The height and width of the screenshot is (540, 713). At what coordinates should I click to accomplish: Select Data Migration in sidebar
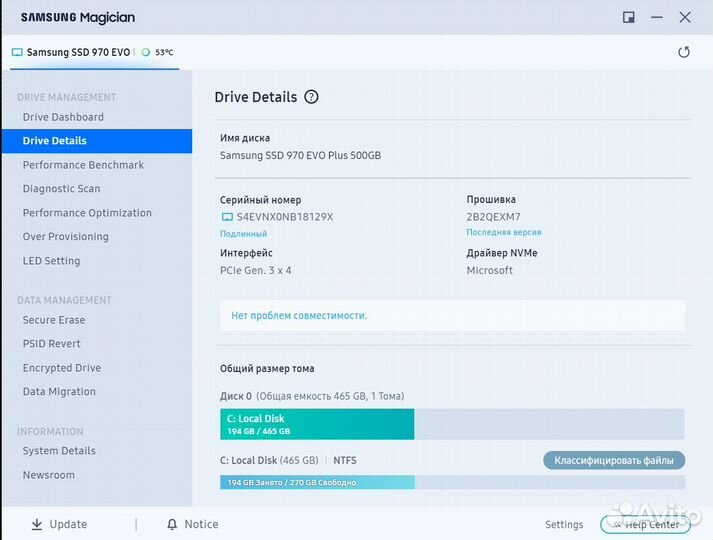coord(59,392)
